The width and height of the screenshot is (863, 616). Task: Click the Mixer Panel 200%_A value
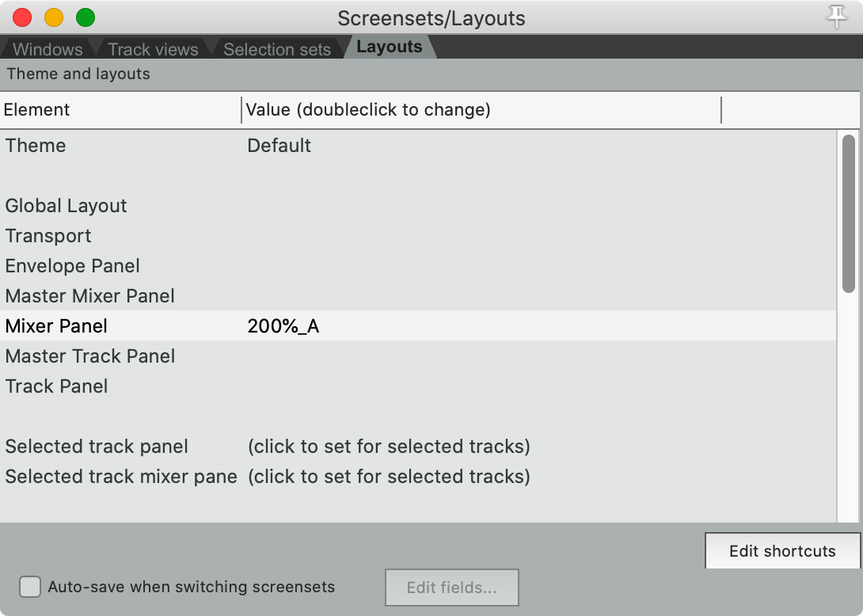coord(283,326)
